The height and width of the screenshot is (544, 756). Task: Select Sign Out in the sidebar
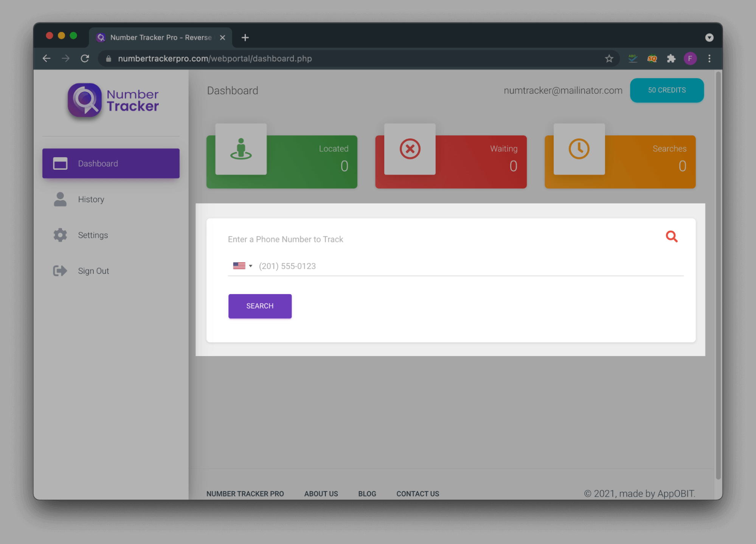(x=93, y=271)
